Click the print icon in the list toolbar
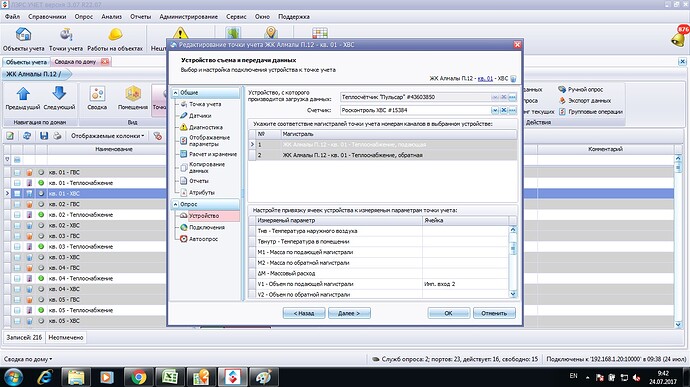Image resolution: width=690 pixels, height=387 pixels. [57, 136]
